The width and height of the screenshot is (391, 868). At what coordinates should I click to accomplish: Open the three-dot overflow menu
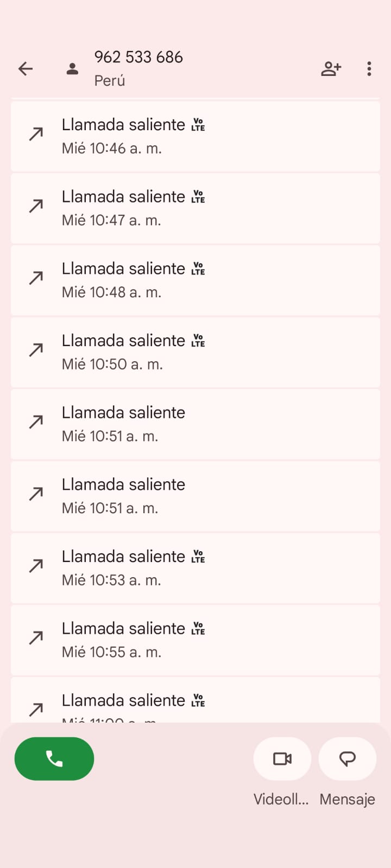(x=369, y=69)
